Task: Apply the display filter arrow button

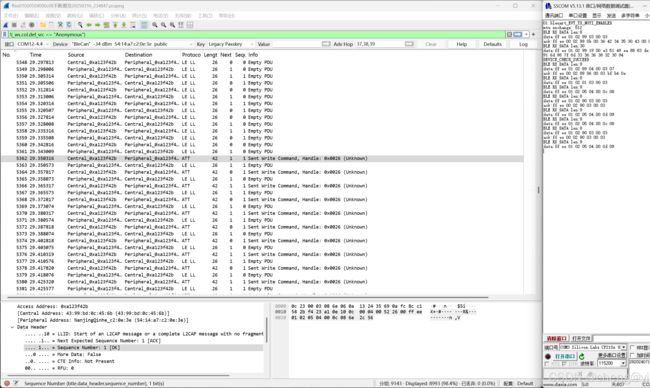Action: coord(517,34)
